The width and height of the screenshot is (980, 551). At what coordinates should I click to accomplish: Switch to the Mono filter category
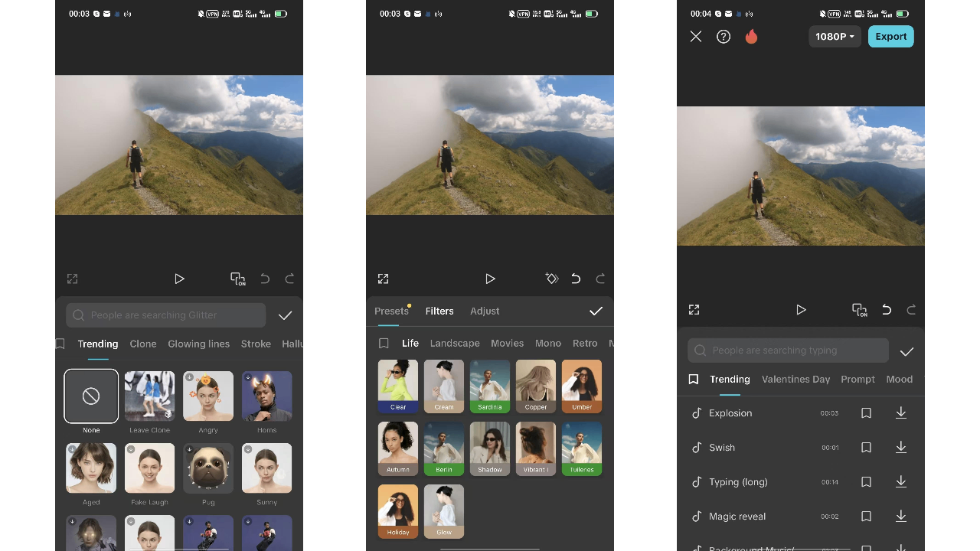click(548, 344)
